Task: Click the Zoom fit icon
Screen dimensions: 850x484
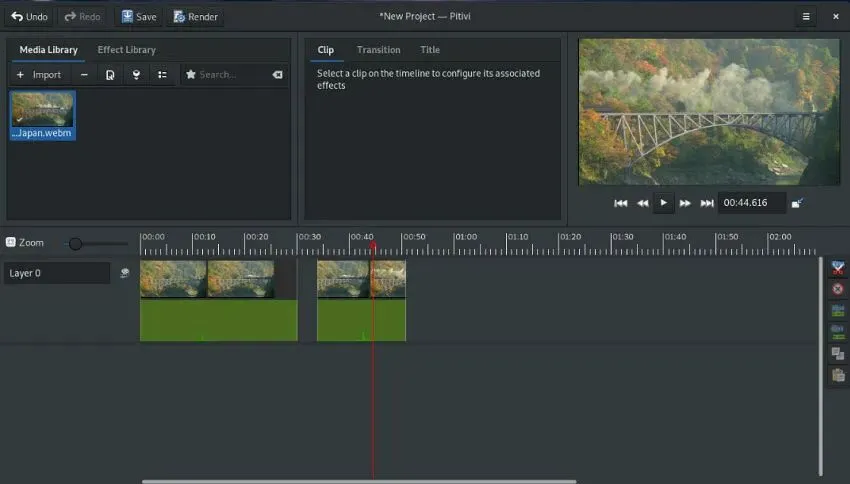Action: (10, 242)
